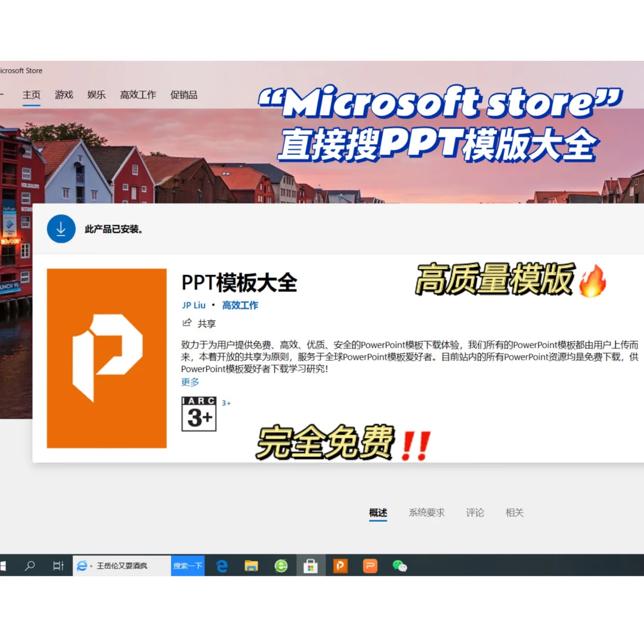Open File Explorer from the taskbar
Screen dimensions: 644x644
(251, 565)
